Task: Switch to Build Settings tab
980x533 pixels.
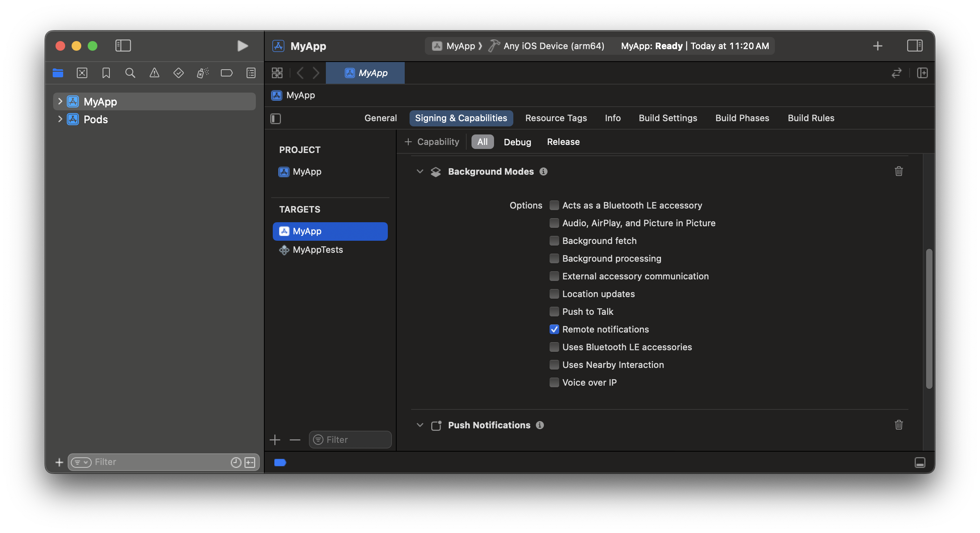Action: click(668, 118)
